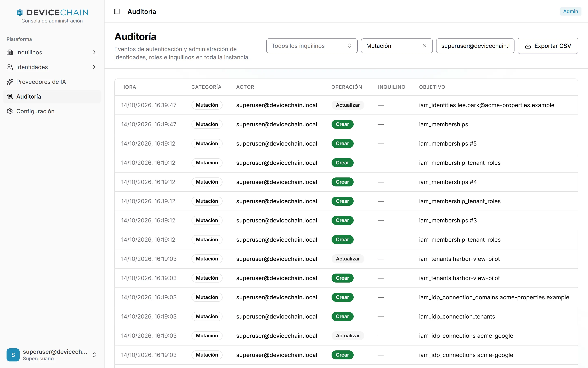The width and height of the screenshot is (588, 368).
Task: Expand the Identidades menu chevron
Action: pos(94,67)
